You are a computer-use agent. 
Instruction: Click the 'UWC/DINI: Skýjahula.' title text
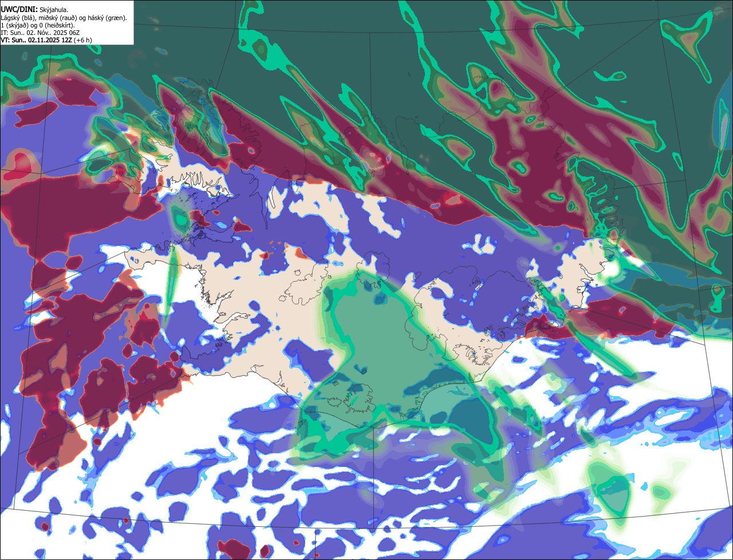[34, 9]
